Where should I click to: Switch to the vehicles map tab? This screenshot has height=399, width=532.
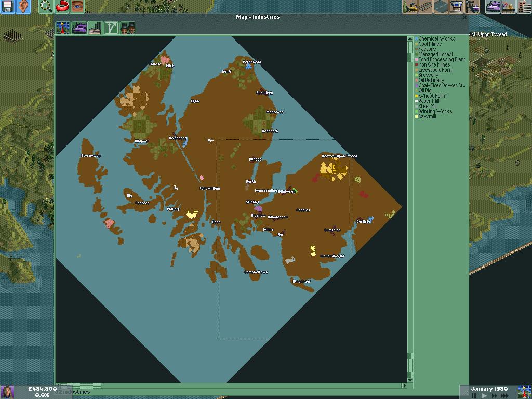point(79,28)
